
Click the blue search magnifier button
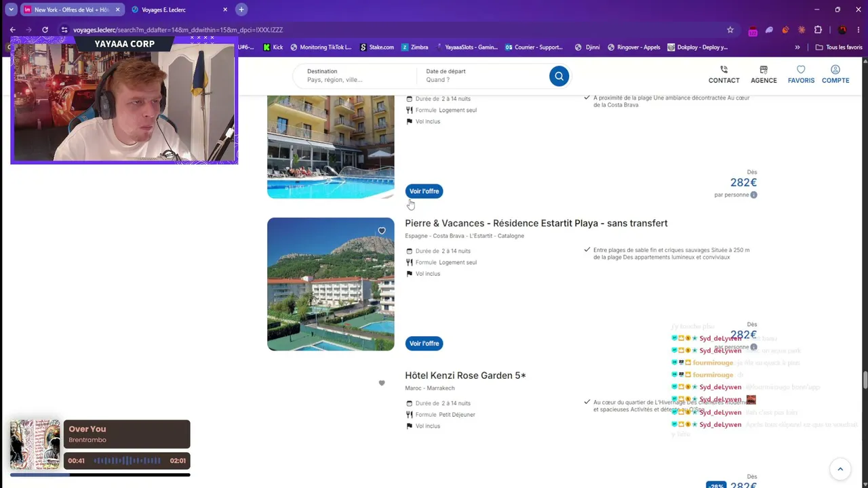tap(559, 76)
